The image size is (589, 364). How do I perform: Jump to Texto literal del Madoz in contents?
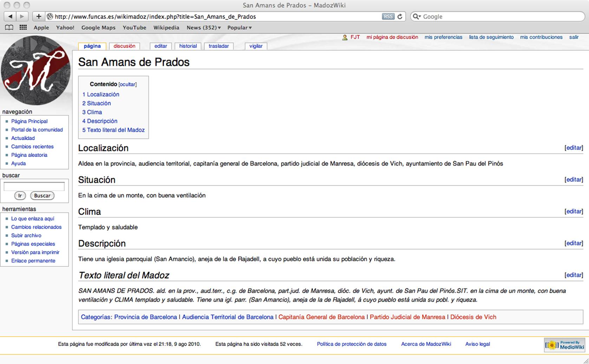(x=113, y=130)
